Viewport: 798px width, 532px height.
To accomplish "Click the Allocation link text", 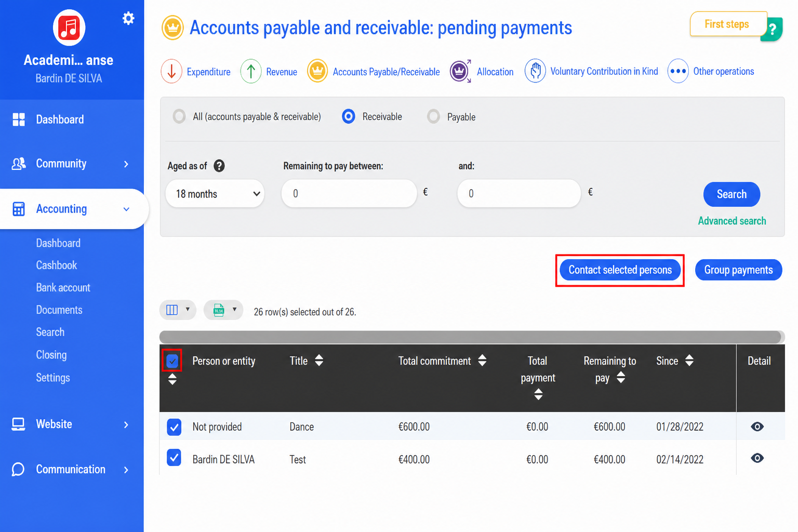I will (495, 72).
